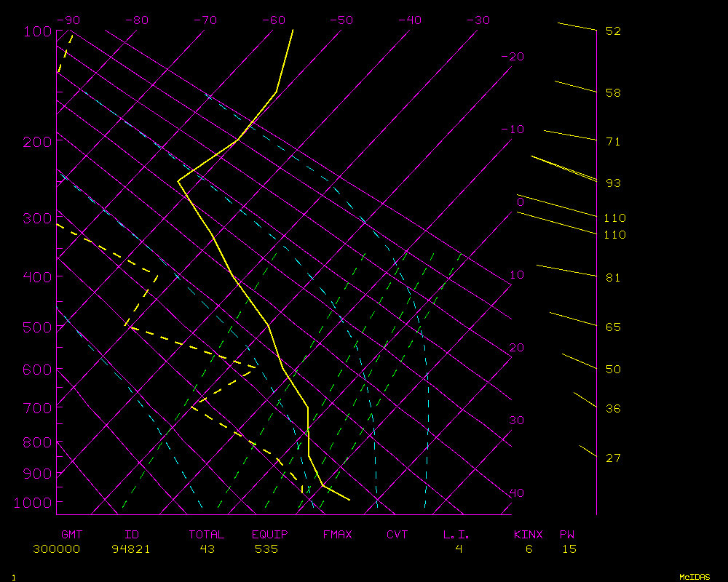Select the PW value 15
The height and width of the screenshot is (582, 728).
coord(569,549)
